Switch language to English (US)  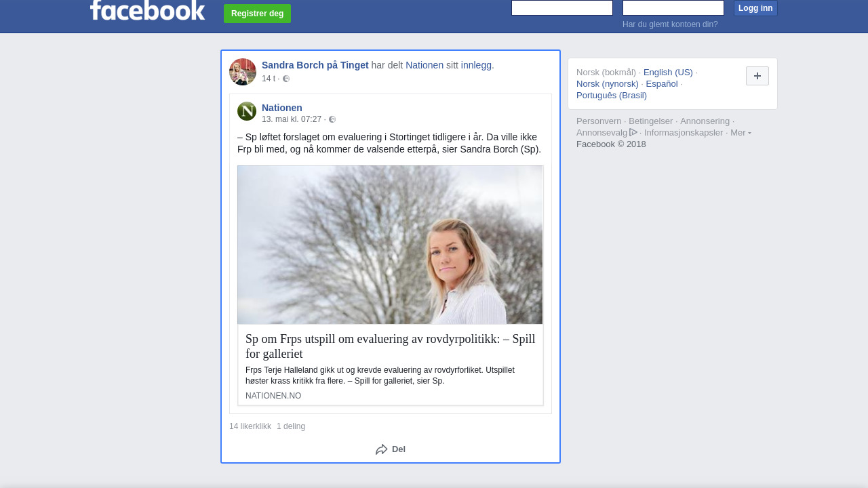click(x=668, y=73)
